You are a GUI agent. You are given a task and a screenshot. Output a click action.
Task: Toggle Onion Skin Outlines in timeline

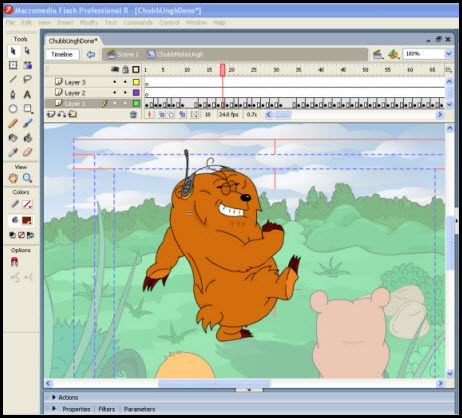[x=171, y=115]
